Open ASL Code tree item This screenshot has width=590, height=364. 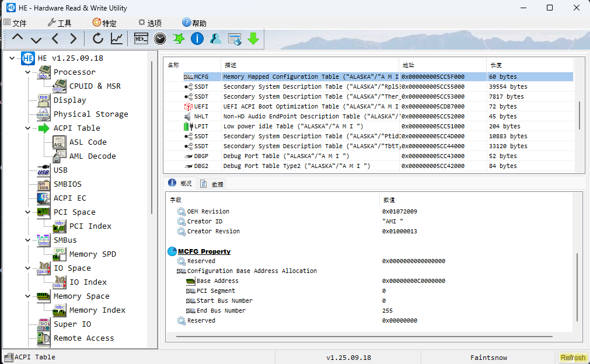click(x=88, y=142)
